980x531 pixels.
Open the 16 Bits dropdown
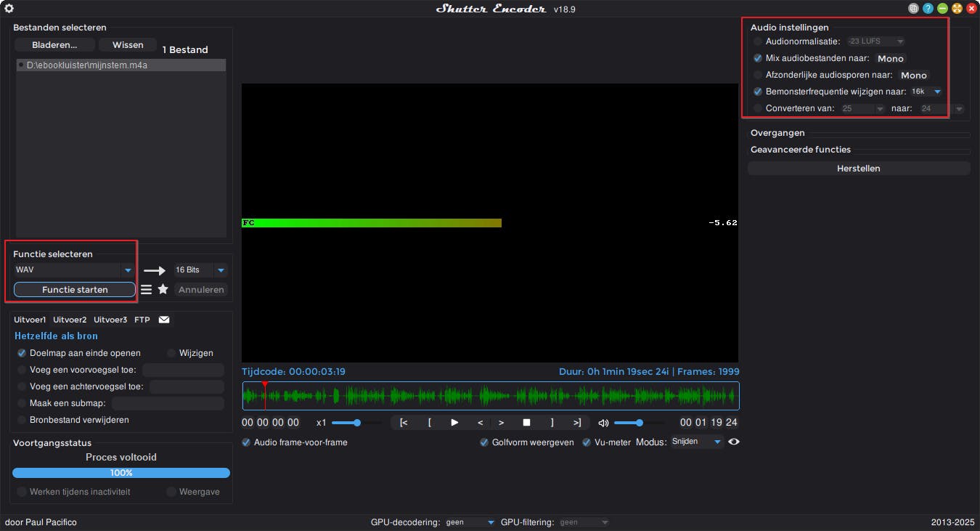pos(200,269)
